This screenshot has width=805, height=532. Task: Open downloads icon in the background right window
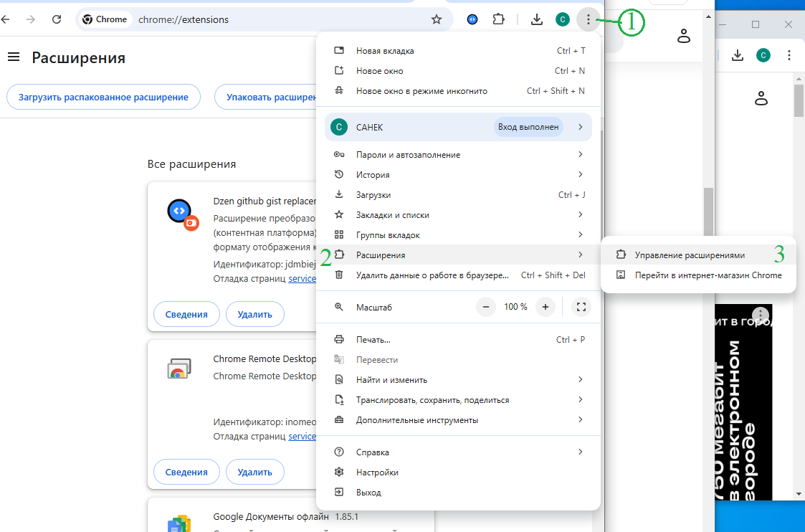tap(738, 55)
